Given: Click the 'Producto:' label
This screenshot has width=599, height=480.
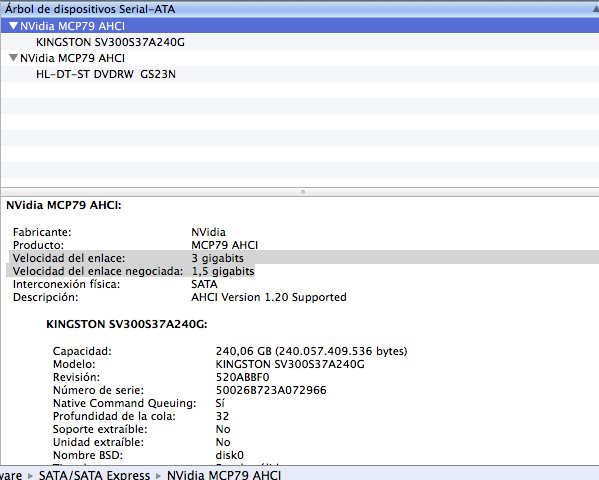Looking at the screenshot, I should point(38,245).
